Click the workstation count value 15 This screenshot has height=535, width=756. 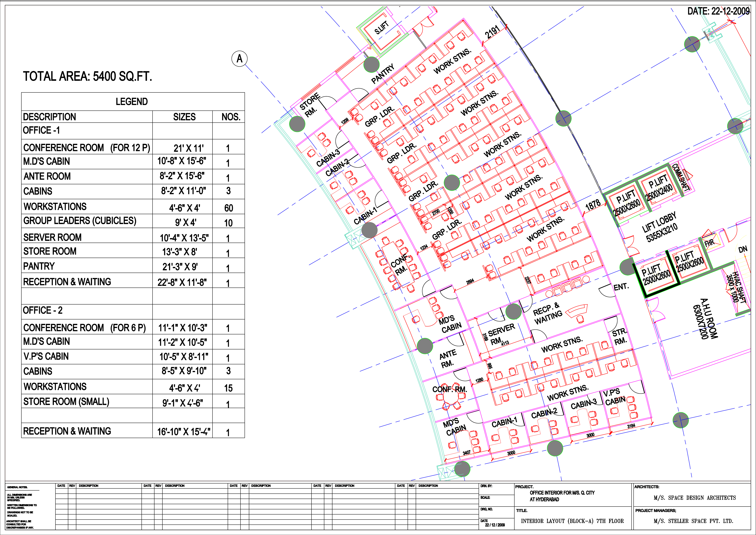(x=228, y=388)
